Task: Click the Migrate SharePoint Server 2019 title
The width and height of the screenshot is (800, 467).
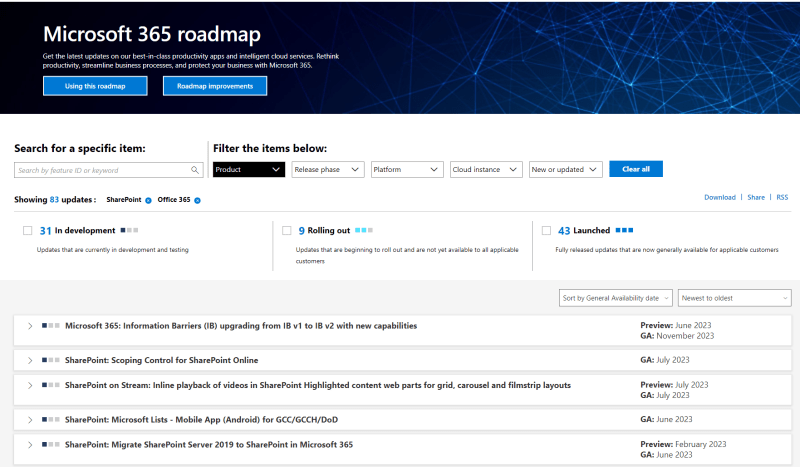Action: [x=209, y=445]
